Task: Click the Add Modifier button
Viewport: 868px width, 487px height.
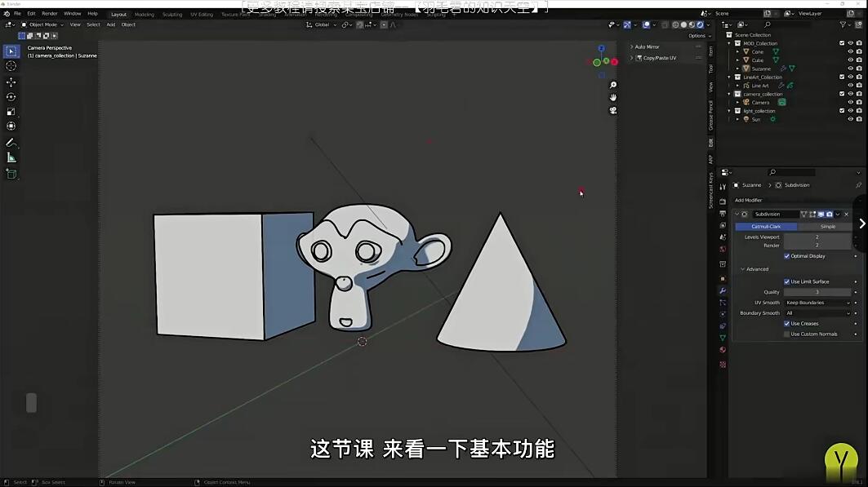Action: point(749,200)
